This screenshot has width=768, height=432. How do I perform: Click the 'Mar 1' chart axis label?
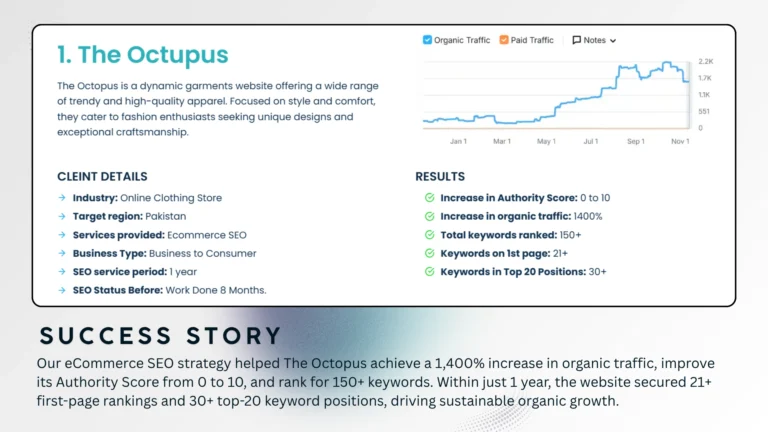coord(502,141)
